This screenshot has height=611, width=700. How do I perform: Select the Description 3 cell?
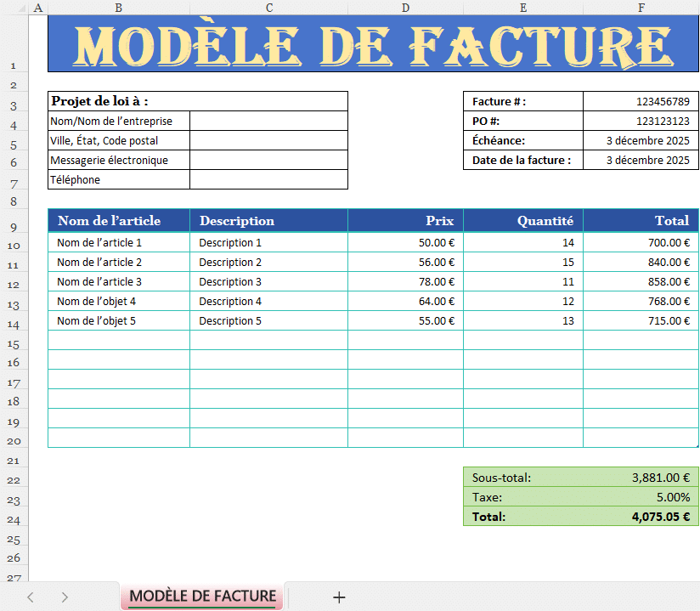pos(268,281)
